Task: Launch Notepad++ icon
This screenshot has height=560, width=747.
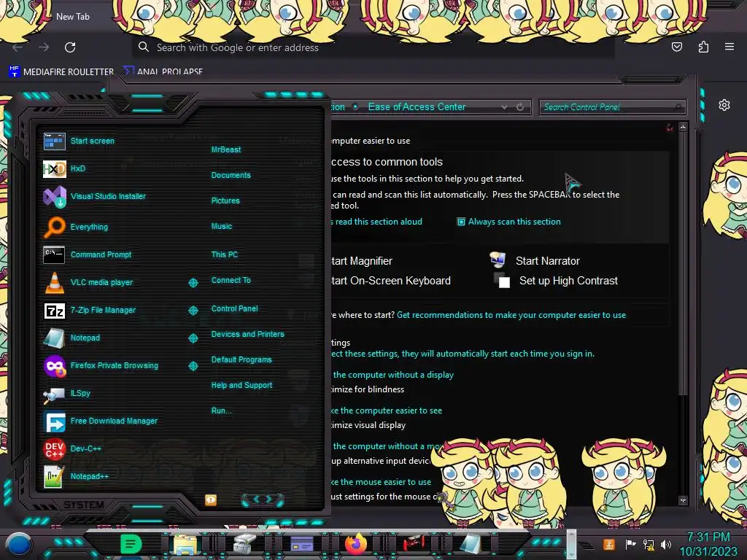Action: click(x=54, y=477)
